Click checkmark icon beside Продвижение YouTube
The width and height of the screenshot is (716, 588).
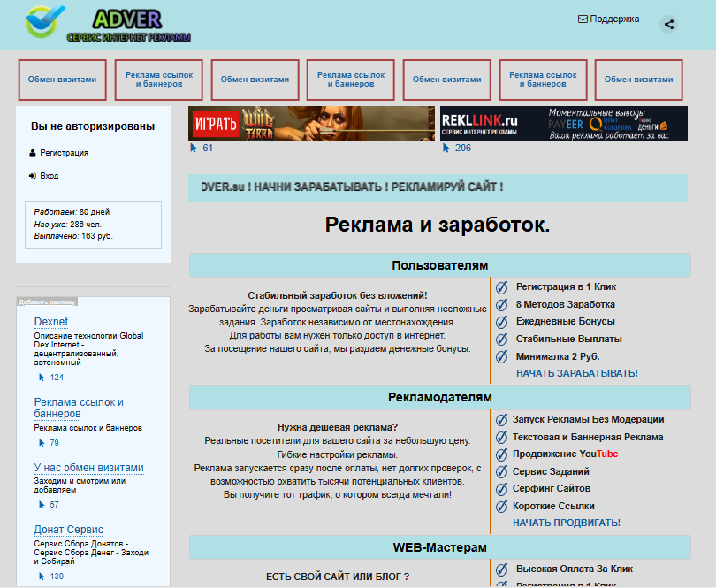(x=501, y=454)
